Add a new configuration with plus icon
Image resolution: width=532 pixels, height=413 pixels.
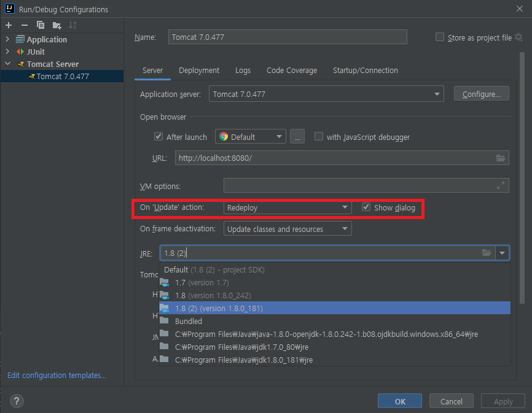click(9, 25)
